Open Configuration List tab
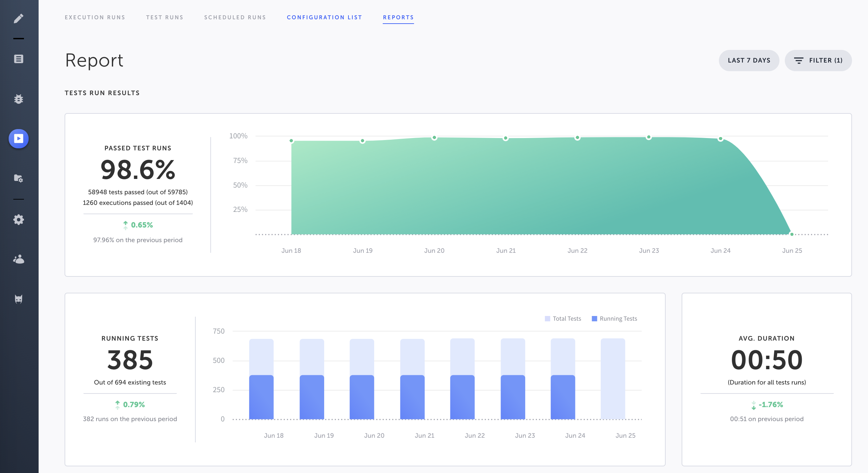The width and height of the screenshot is (868, 473). [324, 18]
